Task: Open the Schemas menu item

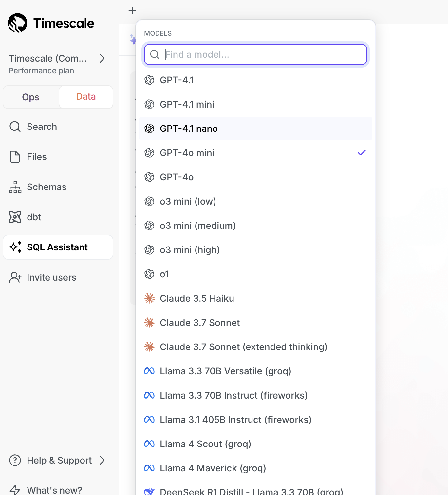Action: (x=58, y=187)
